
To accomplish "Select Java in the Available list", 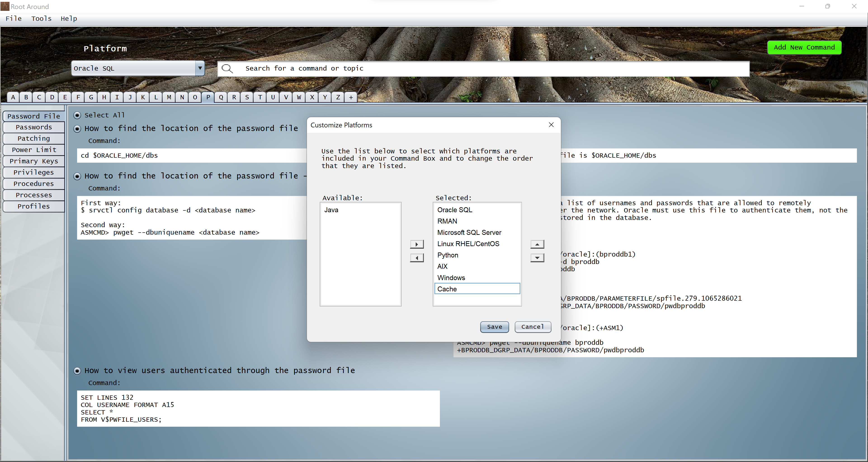I will coord(361,210).
